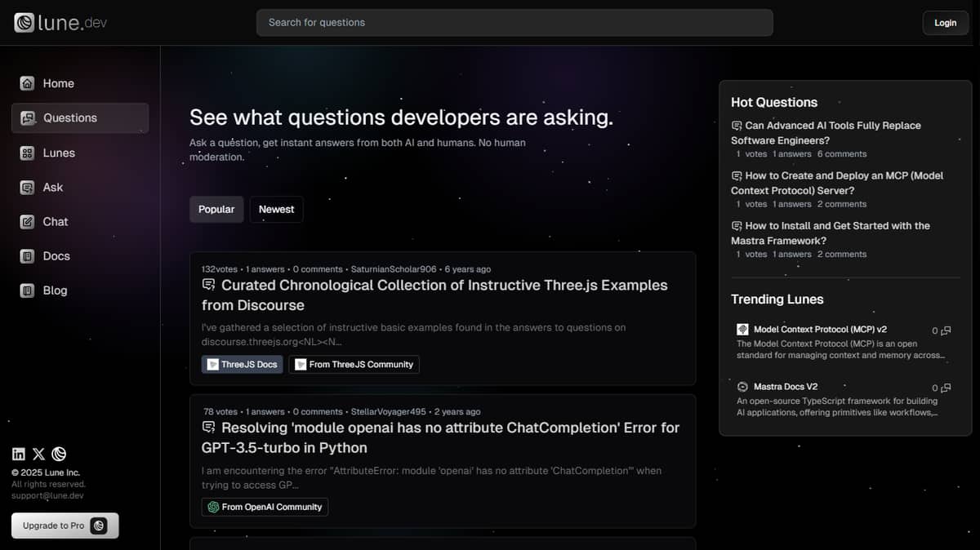Click the Lune icon beside X icon

pyautogui.click(x=59, y=455)
